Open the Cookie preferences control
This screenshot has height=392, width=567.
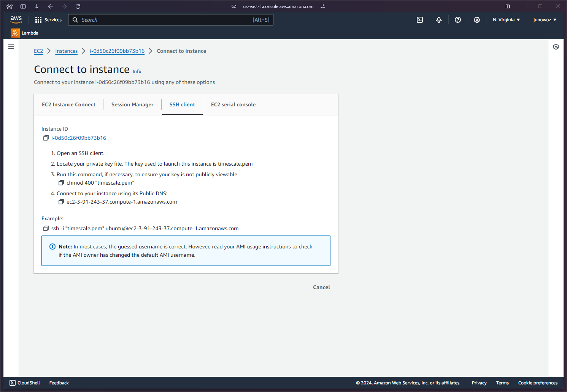pyautogui.click(x=538, y=383)
